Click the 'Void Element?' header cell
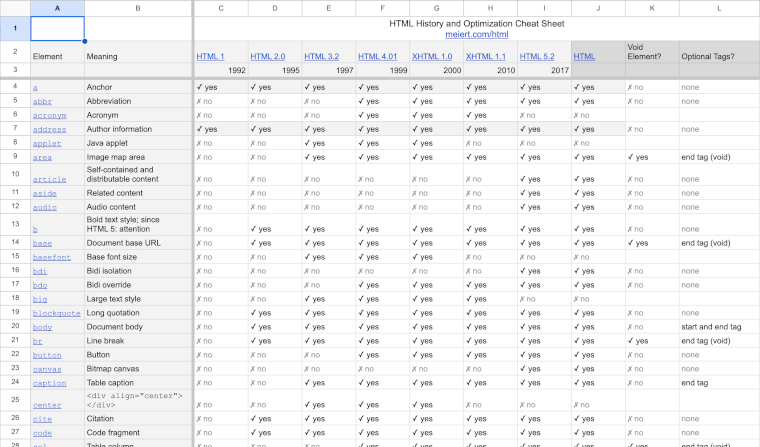760x447 pixels. 652,52
